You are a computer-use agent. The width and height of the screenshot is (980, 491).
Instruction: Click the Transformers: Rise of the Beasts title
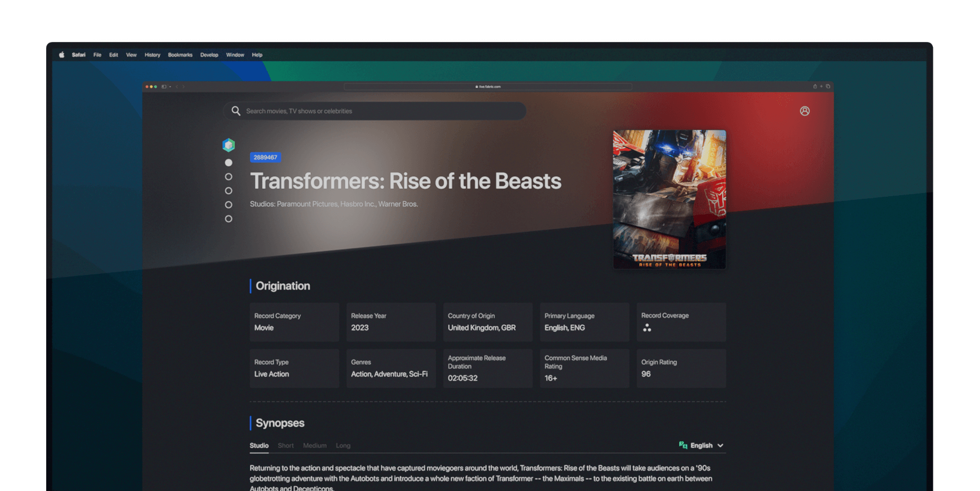(406, 181)
